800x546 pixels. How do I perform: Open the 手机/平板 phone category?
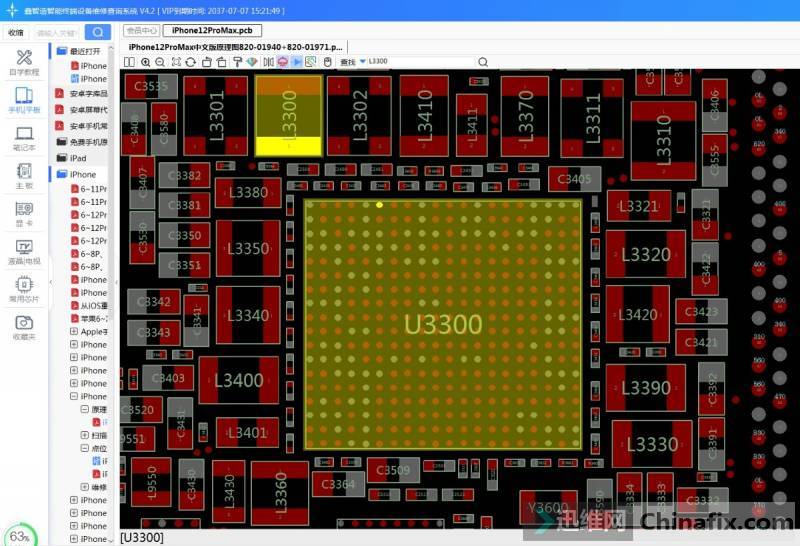click(x=23, y=101)
